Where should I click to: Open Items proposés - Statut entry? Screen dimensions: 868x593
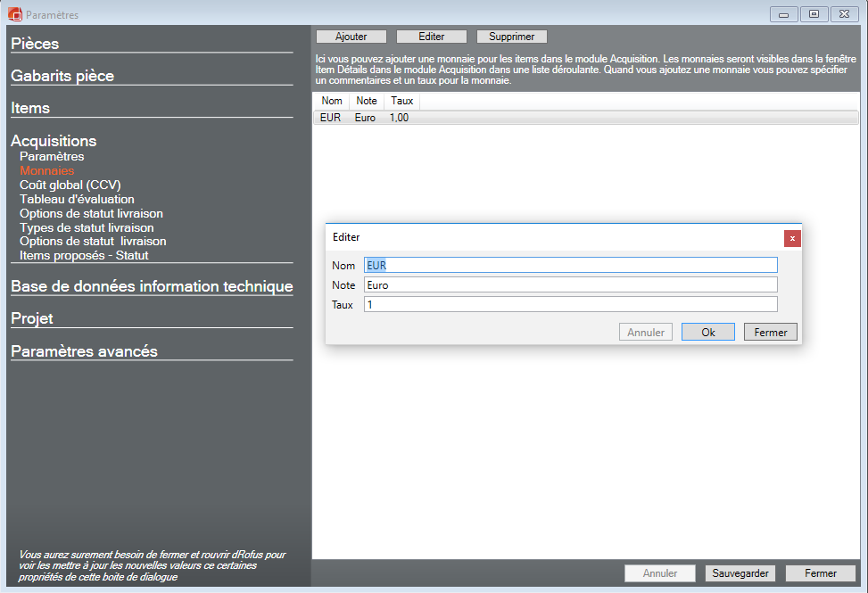click(x=84, y=255)
